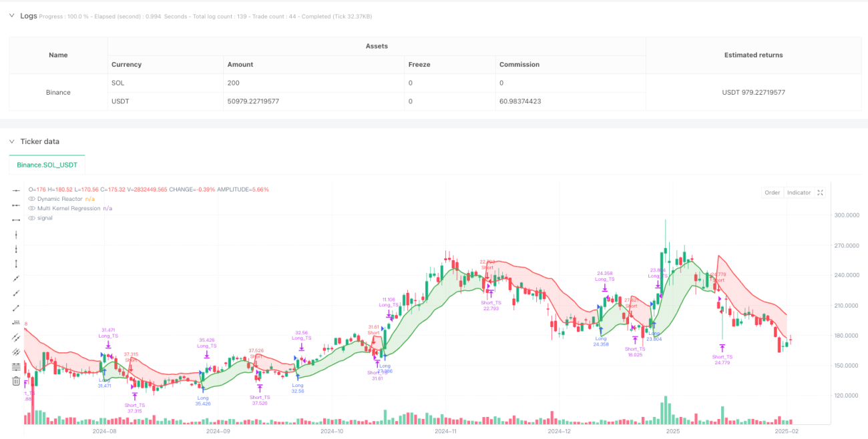This screenshot has height=439, width=868.
Task: Select the parallel channel drawing tool
Action: click(16, 337)
